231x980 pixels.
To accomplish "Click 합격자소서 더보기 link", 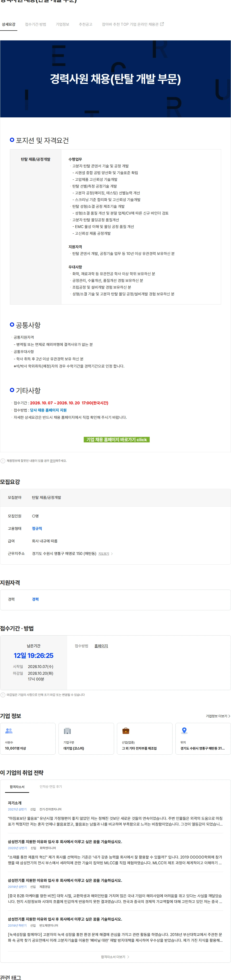I will (x=115, y=956).
